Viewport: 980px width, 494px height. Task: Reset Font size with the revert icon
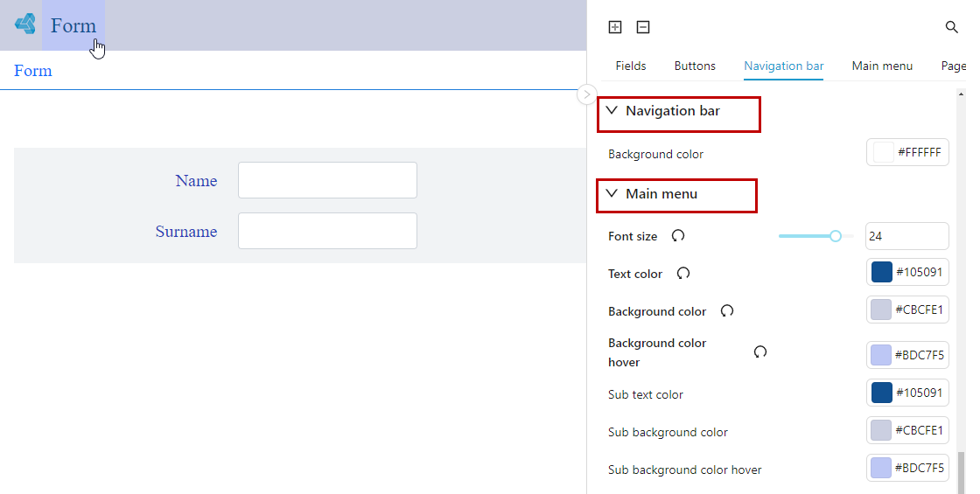pyautogui.click(x=678, y=235)
